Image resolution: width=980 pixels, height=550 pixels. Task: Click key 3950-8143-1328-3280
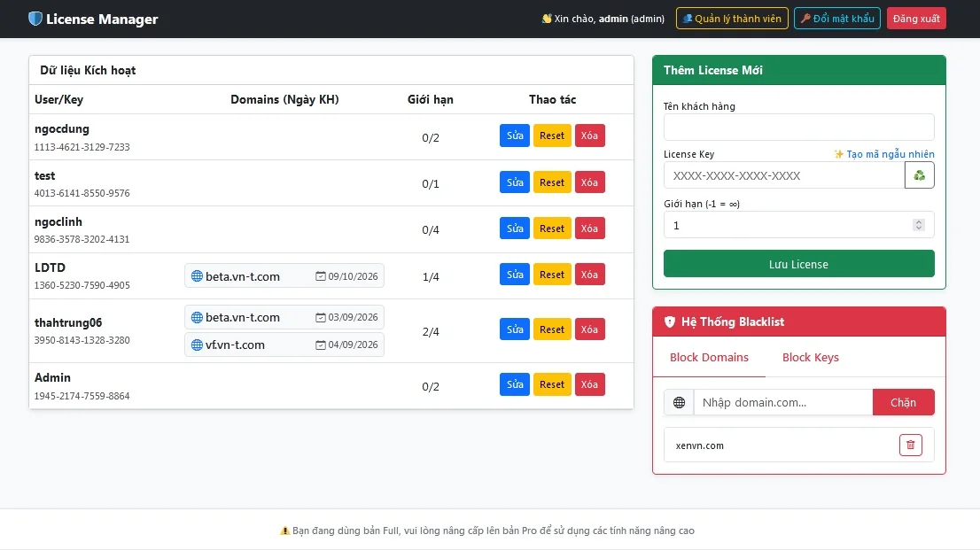click(x=82, y=340)
